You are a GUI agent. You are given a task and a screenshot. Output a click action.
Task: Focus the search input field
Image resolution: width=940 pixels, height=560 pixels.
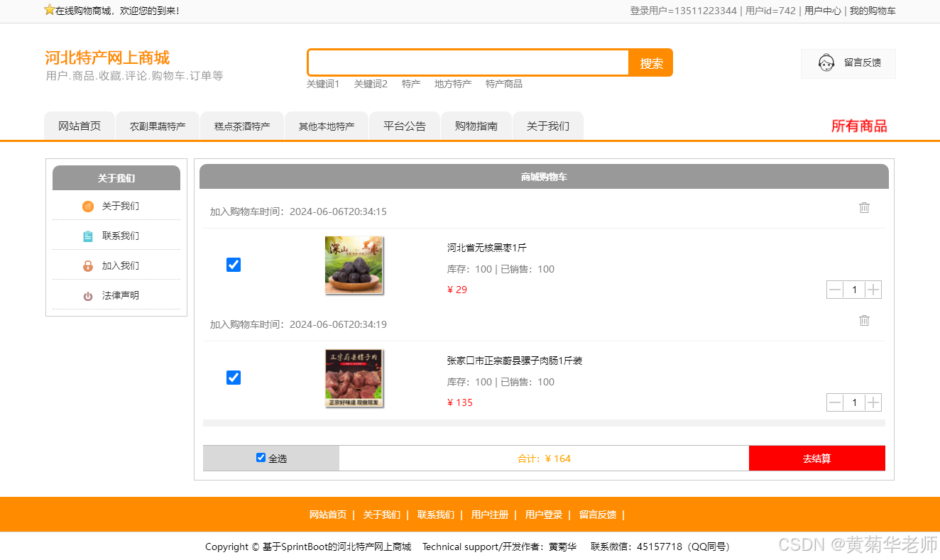pyautogui.click(x=469, y=62)
